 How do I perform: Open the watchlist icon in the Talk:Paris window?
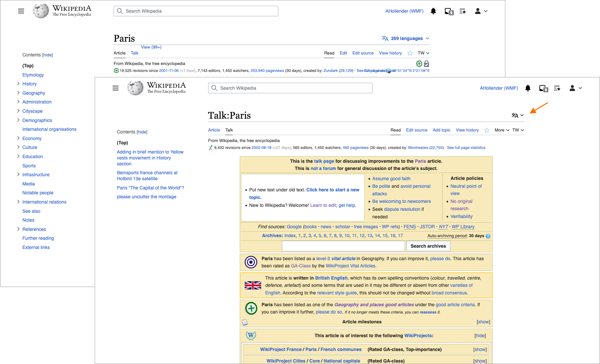557,88
